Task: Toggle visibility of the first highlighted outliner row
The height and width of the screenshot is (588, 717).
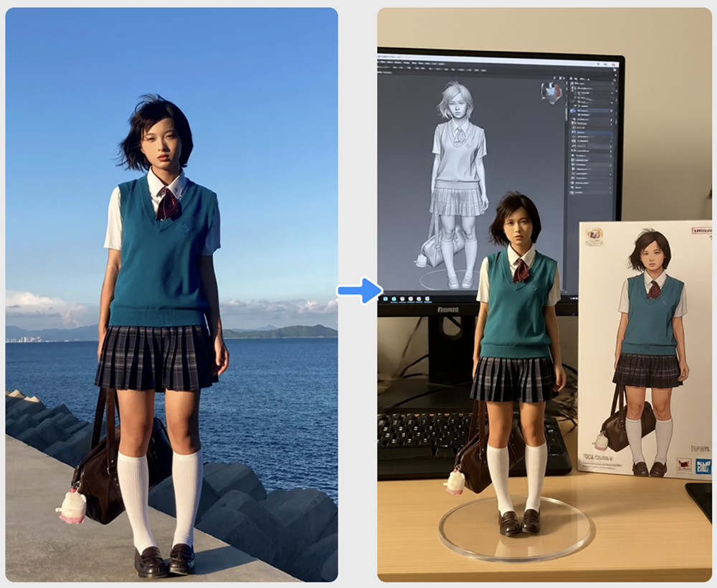Action: pyautogui.click(x=612, y=112)
